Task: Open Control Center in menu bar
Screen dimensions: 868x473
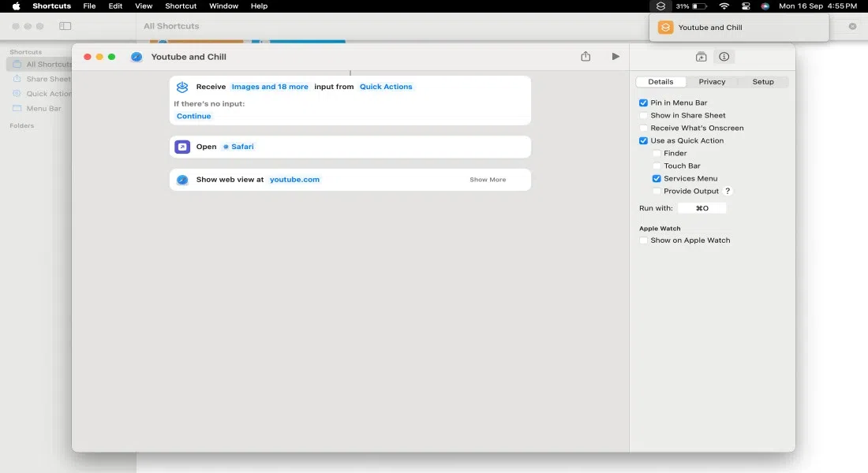Action: (x=746, y=6)
